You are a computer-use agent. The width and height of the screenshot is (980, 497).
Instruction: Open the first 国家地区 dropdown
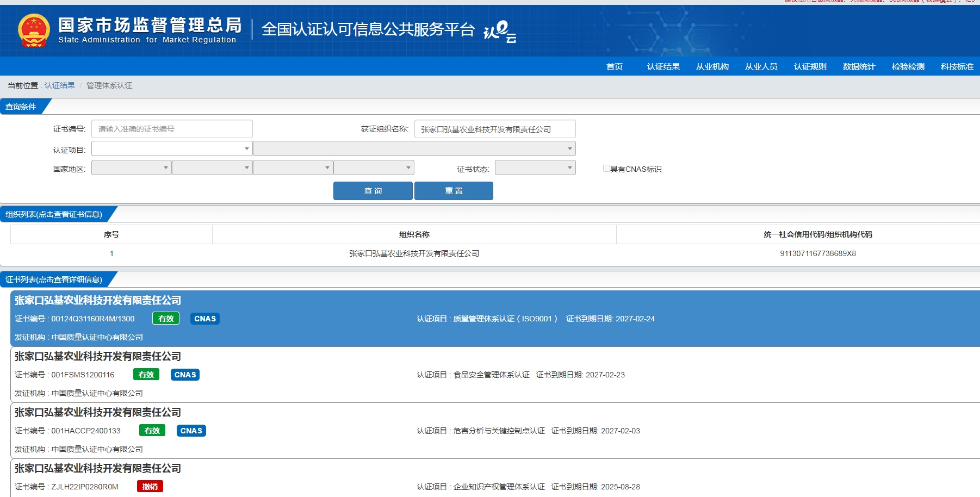click(132, 167)
